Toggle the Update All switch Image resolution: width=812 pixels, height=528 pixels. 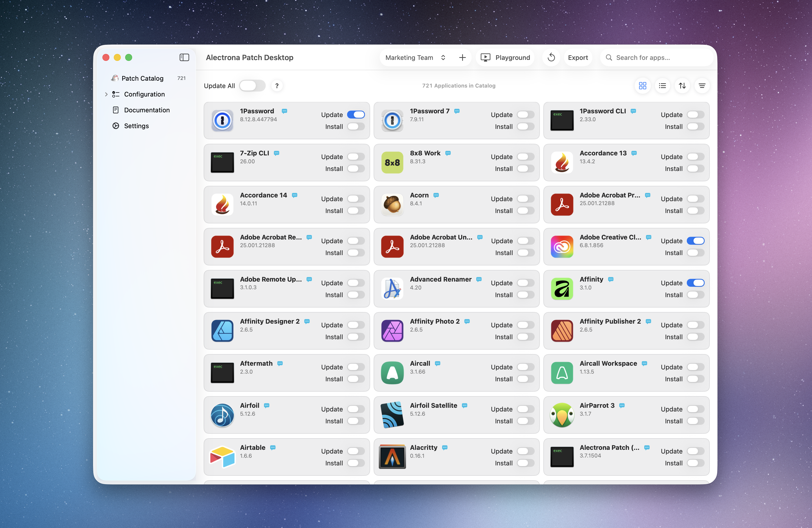pos(252,86)
